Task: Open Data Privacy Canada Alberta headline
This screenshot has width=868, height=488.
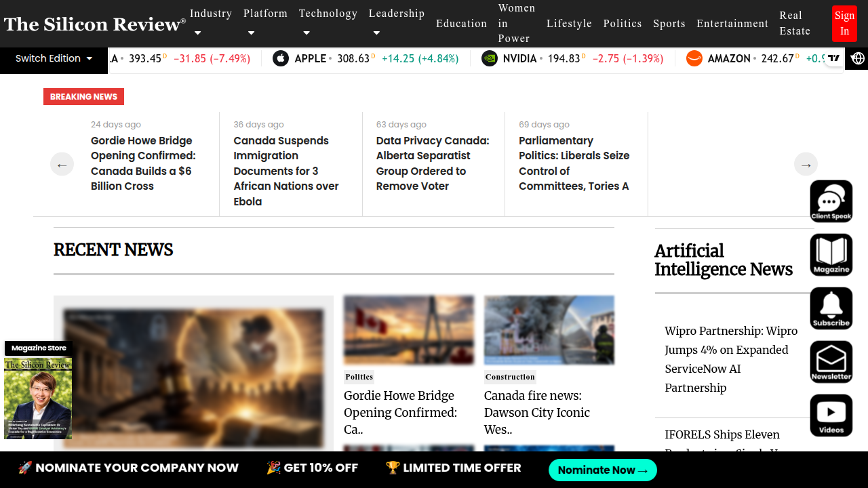Action: click(433, 163)
